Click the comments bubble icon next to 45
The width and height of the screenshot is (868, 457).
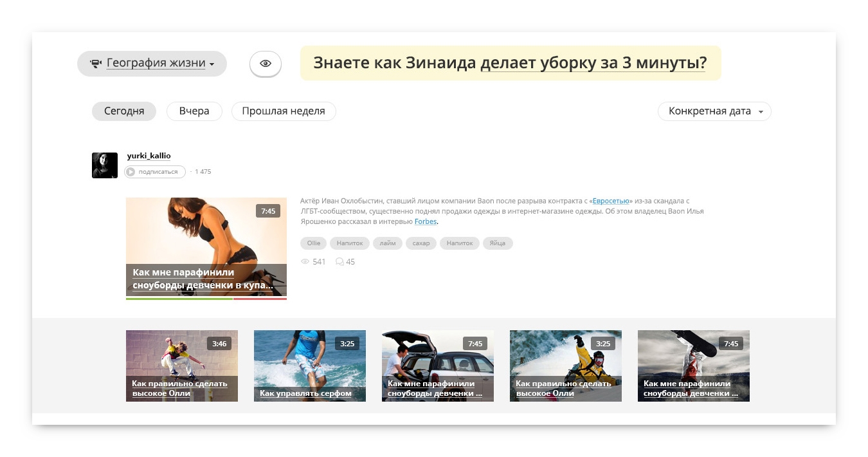pyautogui.click(x=340, y=262)
